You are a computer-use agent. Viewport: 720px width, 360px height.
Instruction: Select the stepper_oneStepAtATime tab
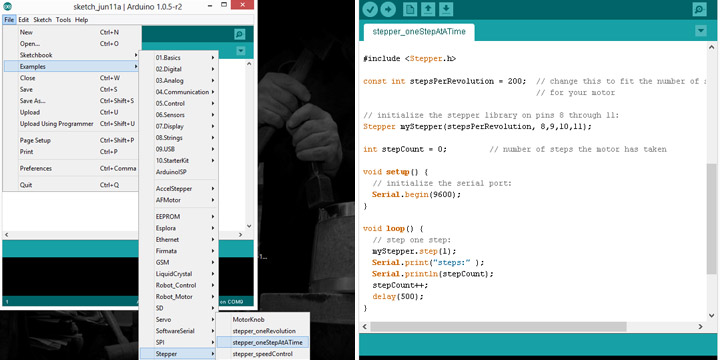pyautogui.click(x=419, y=32)
